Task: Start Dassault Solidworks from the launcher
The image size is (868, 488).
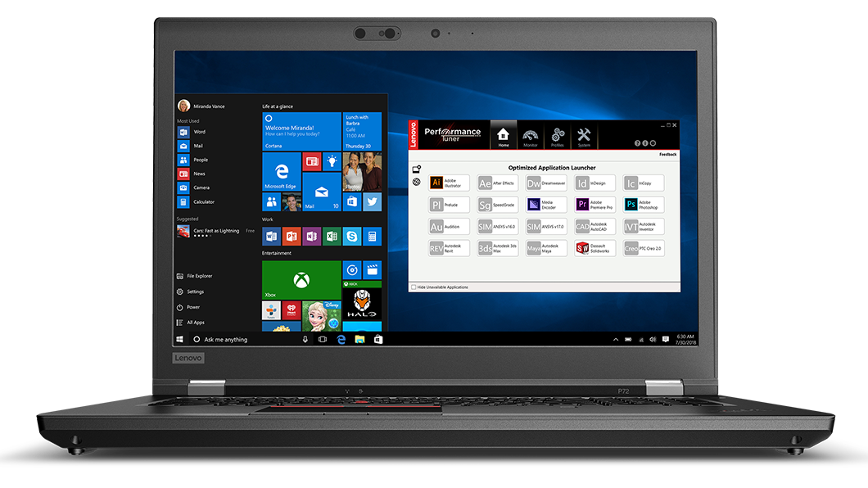Action: [594, 248]
